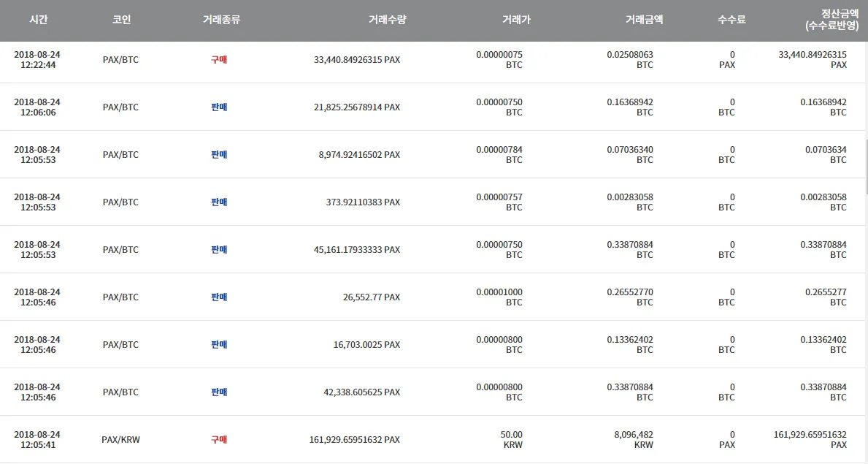Select quantity 42,338.605625 PAX
The height and width of the screenshot is (464, 868).
(362, 392)
